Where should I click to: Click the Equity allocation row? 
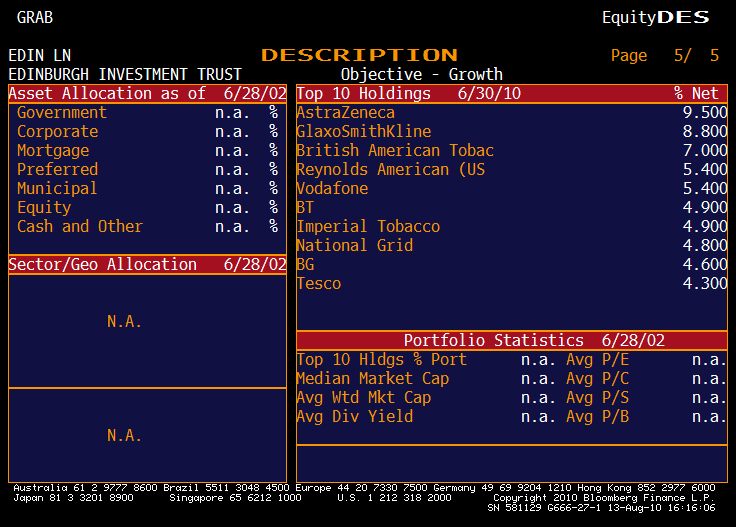point(147,207)
